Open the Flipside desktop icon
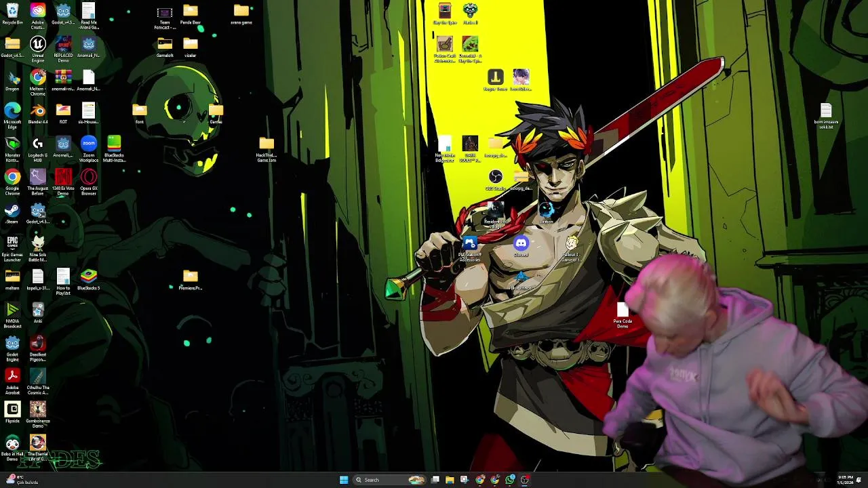868x488 pixels. pos(12,412)
